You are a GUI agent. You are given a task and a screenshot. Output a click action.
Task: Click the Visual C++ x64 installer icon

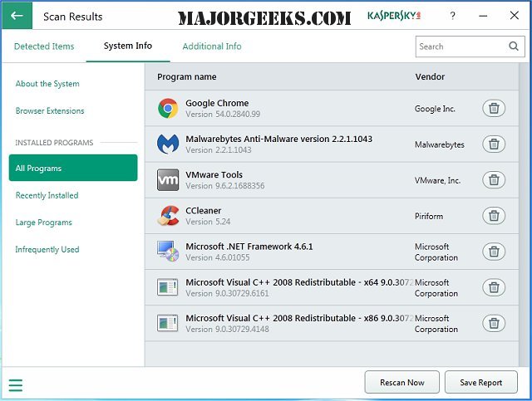168,287
